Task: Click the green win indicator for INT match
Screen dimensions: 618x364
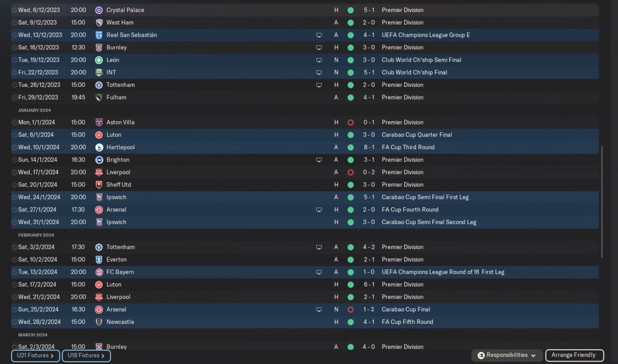Action: (351, 72)
